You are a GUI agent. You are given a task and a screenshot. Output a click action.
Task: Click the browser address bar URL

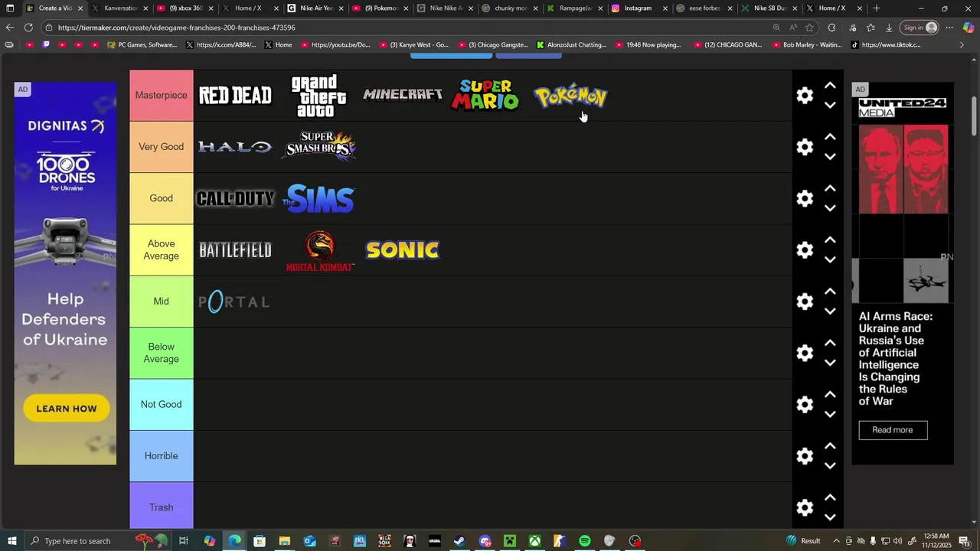point(176,28)
